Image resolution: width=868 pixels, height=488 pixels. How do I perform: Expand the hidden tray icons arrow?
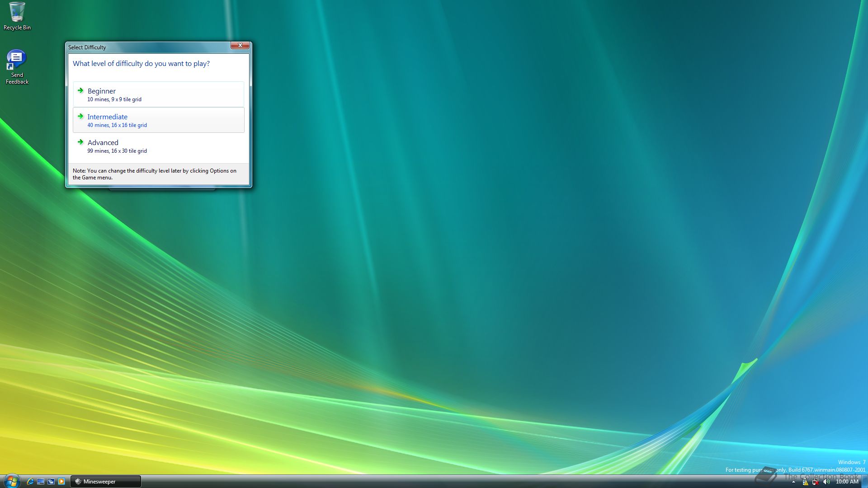click(x=793, y=482)
